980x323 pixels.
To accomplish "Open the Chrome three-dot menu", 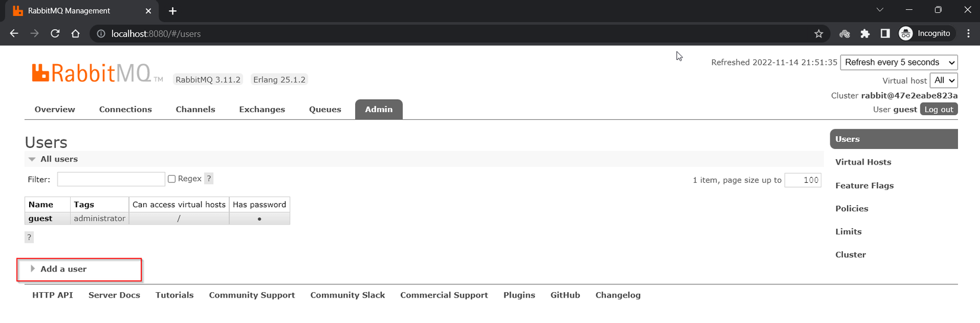I will [968, 34].
